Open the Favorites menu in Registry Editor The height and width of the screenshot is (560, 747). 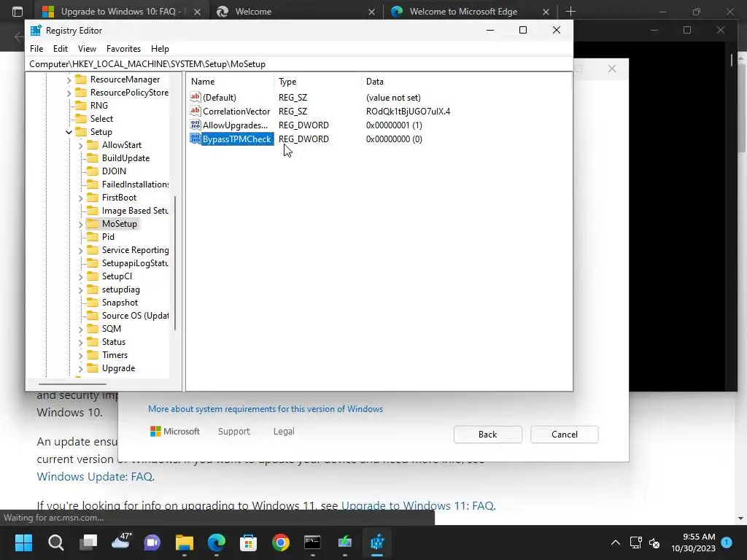123,49
